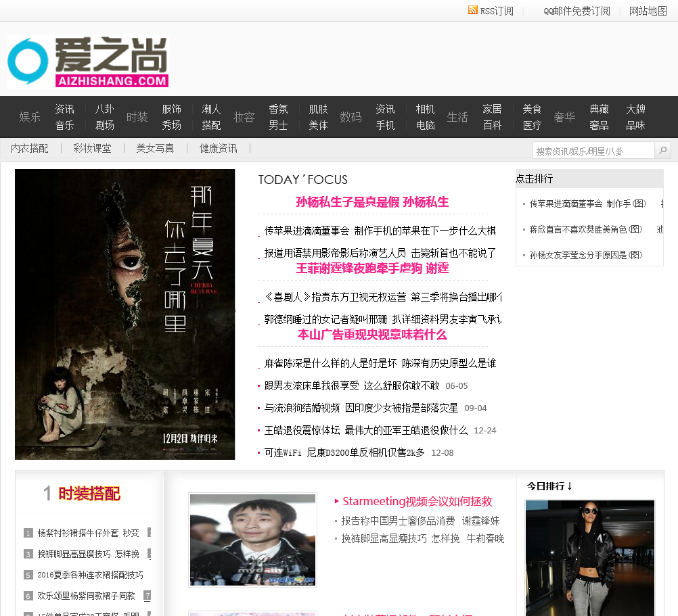The height and width of the screenshot is (616, 678).
Task: Go to 内衣搭配 sub-navigation link
Action: pyautogui.click(x=29, y=149)
